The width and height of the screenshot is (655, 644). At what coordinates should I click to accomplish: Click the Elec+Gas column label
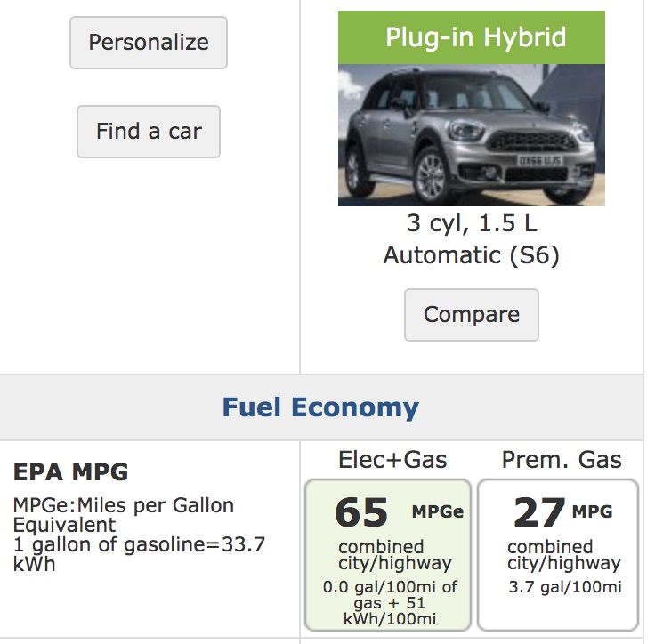(x=392, y=459)
